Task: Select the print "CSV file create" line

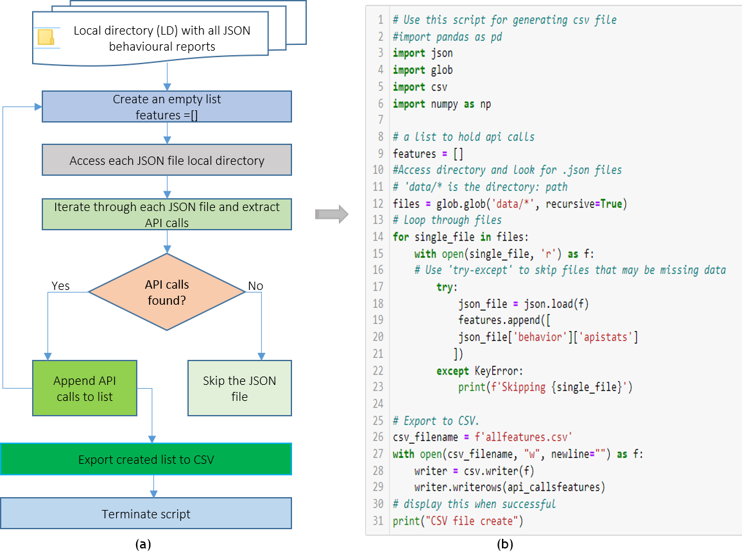Action: (x=458, y=522)
